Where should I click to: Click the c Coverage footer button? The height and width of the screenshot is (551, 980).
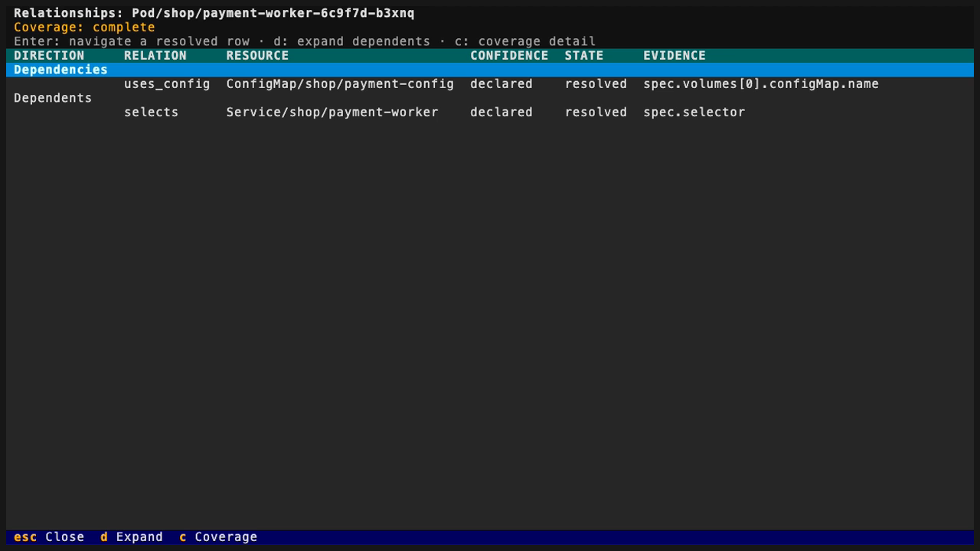218,537
